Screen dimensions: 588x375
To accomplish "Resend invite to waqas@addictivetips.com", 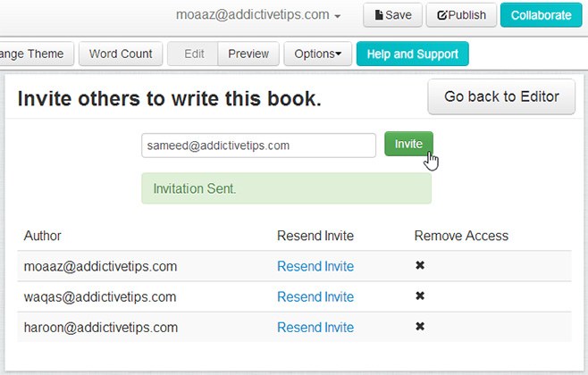I will pyautogui.click(x=315, y=297).
